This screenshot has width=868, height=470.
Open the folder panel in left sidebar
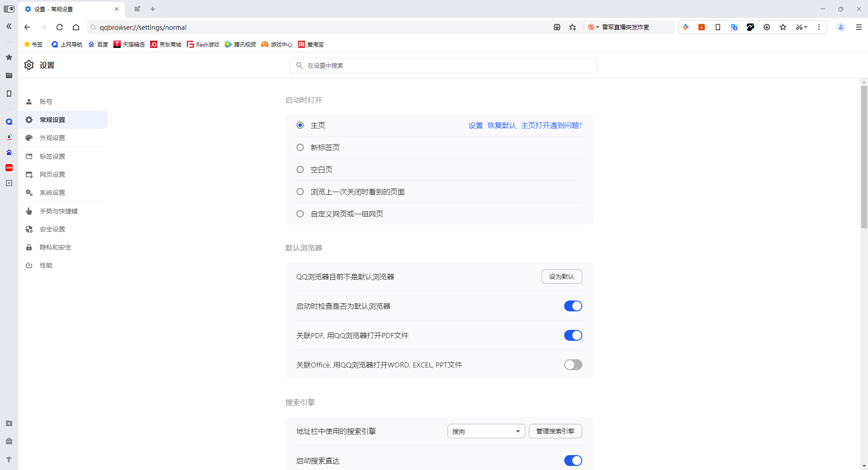point(9,75)
